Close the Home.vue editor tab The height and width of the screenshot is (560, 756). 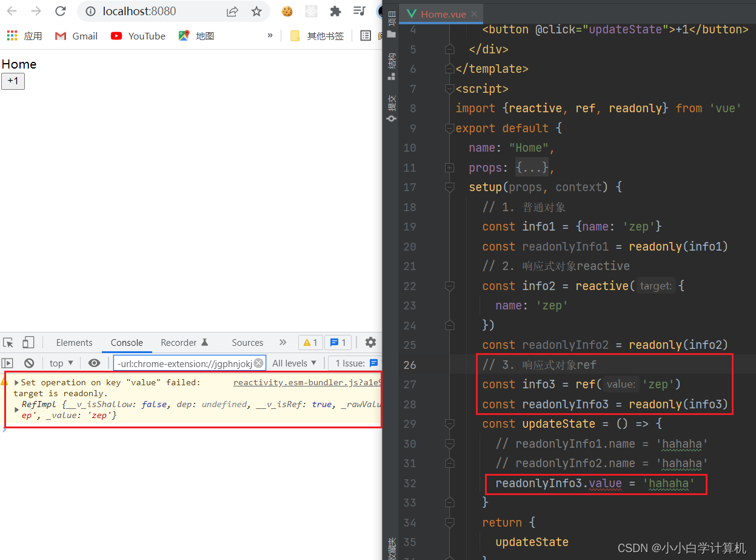[474, 14]
